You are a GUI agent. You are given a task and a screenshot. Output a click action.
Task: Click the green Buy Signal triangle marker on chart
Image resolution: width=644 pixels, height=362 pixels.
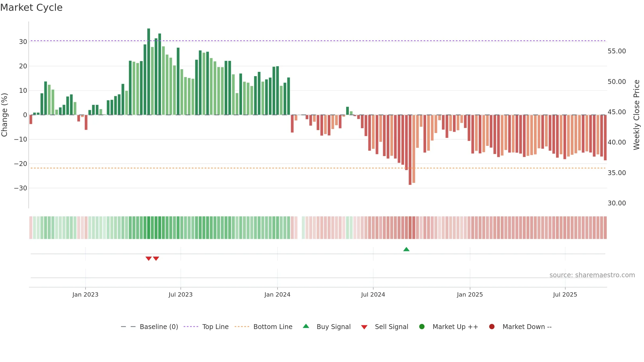tap(406, 249)
